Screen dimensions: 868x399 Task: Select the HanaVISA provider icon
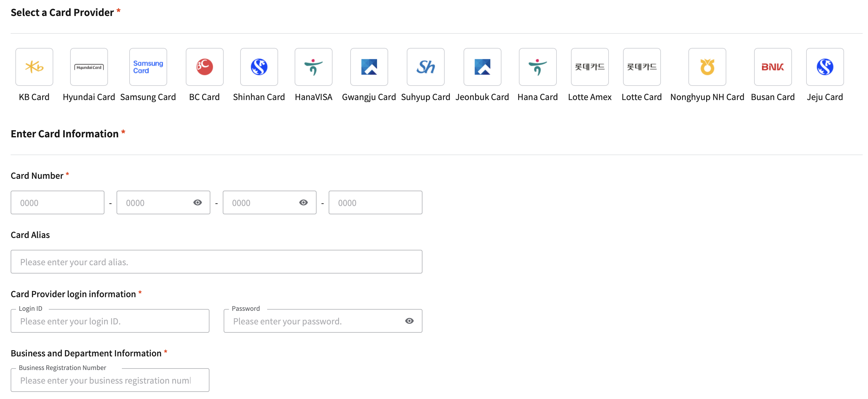(314, 67)
